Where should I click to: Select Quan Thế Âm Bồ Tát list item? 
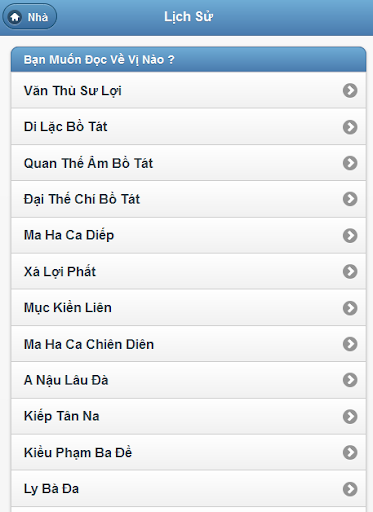coord(188,163)
